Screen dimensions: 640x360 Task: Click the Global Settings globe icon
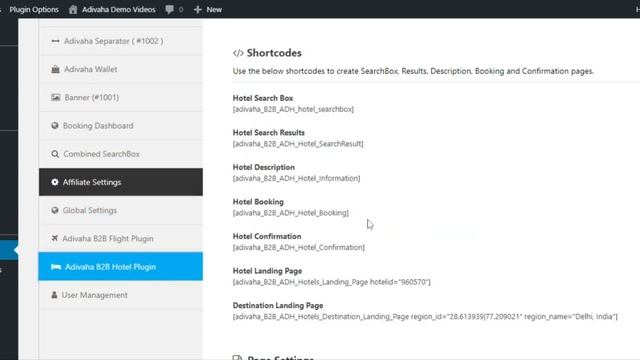[55, 210]
